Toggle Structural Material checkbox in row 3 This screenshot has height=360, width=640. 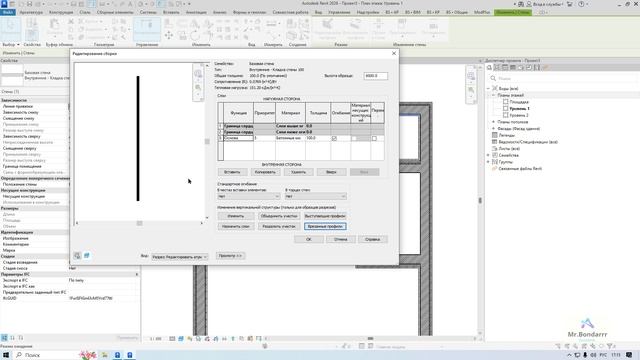pos(354,138)
